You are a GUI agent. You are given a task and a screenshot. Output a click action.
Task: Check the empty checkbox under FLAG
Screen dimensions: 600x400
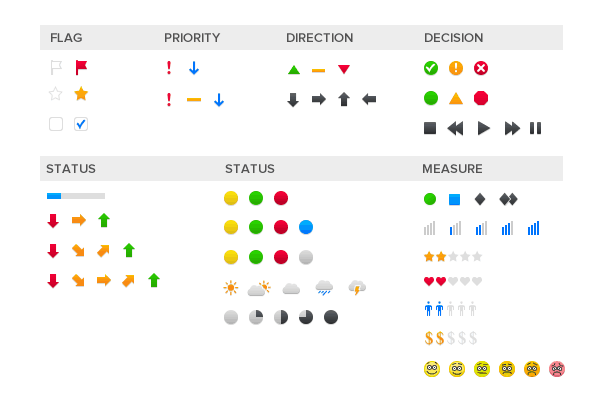[x=56, y=124]
